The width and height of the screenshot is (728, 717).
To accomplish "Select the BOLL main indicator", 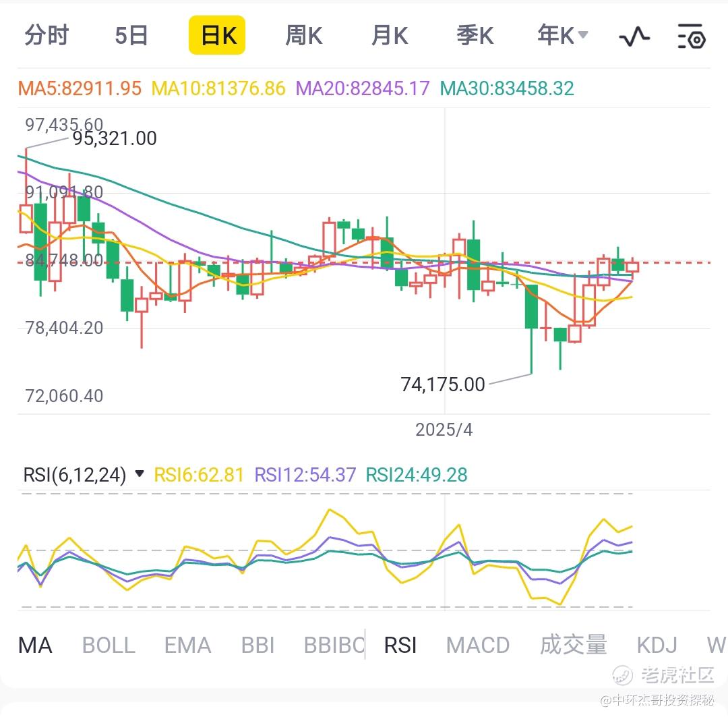I will pyautogui.click(x=109, y=646).
